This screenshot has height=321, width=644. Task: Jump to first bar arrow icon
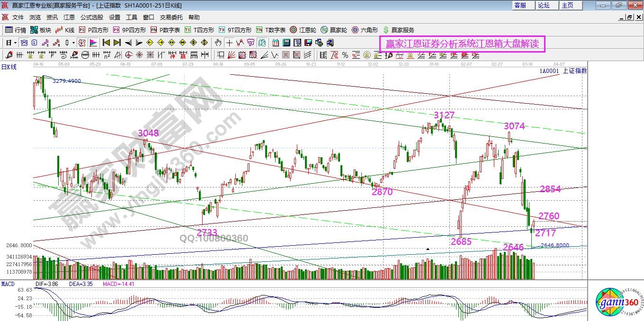[107, 42]
